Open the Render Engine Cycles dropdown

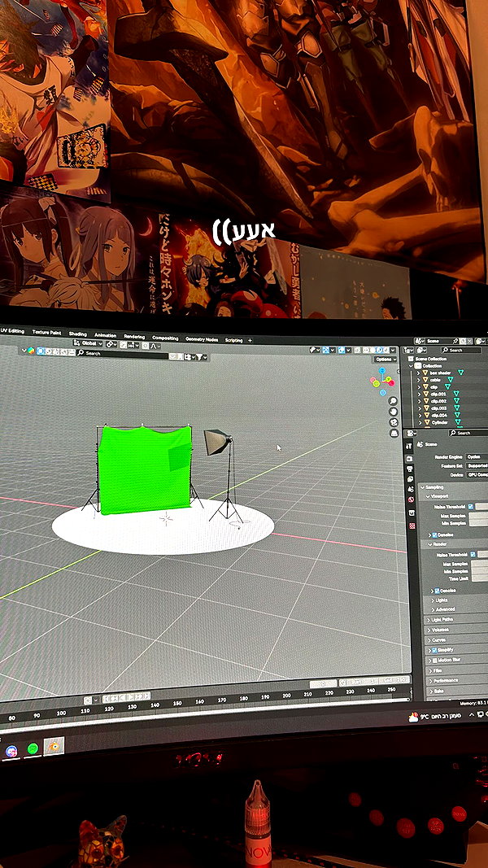tap(477, 457)
